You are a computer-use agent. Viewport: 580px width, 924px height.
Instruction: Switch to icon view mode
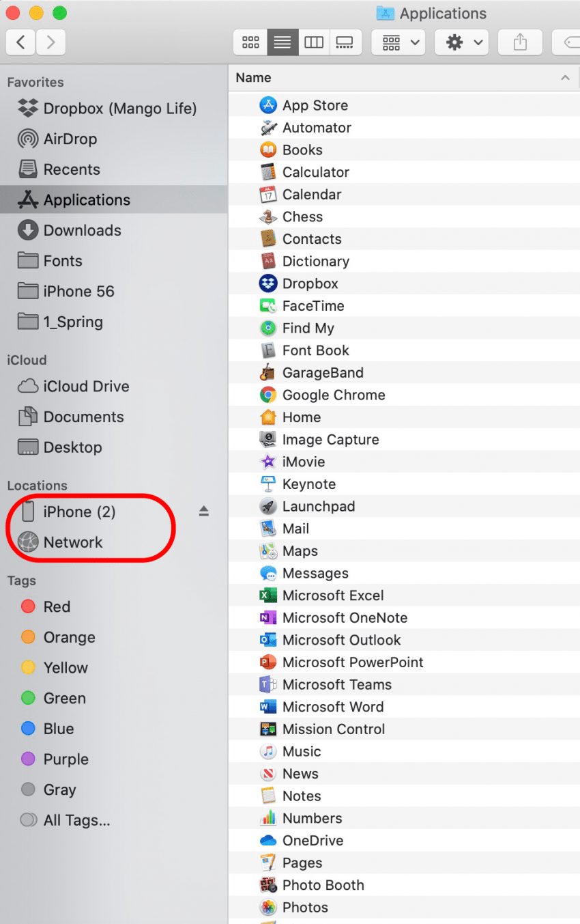click(250, 42)
